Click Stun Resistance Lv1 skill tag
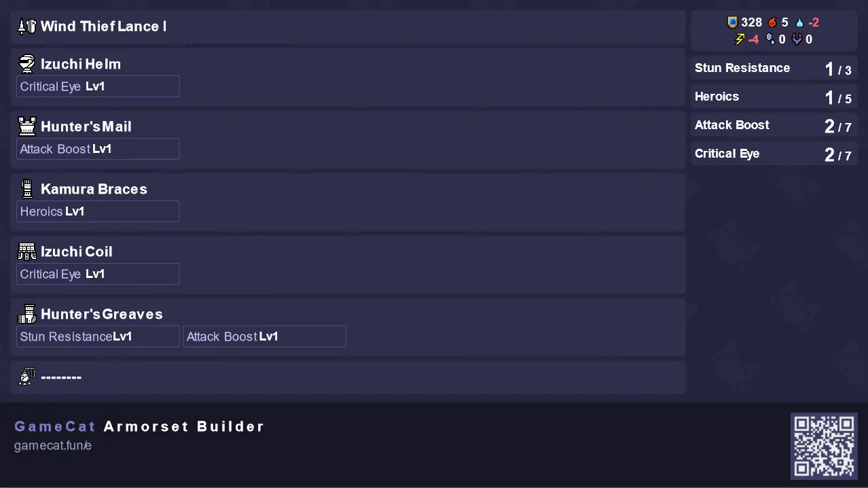 pyautogui.click(x=98, y=336)
